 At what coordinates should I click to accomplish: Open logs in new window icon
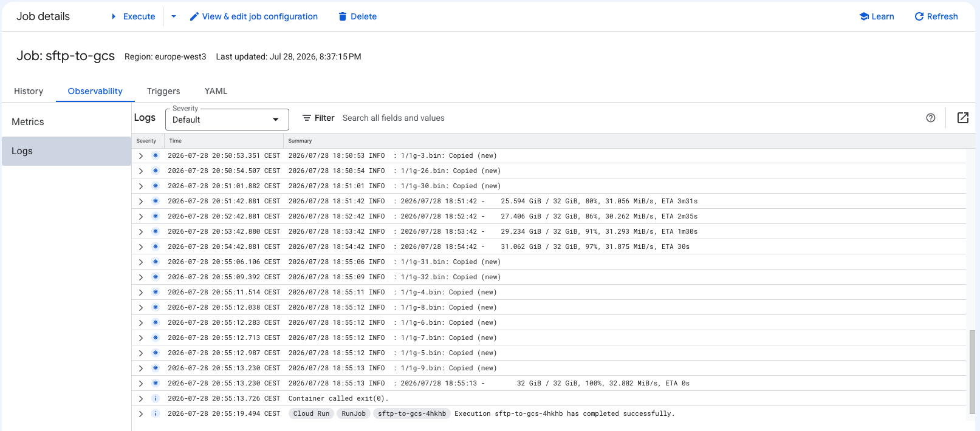point(963,118)
